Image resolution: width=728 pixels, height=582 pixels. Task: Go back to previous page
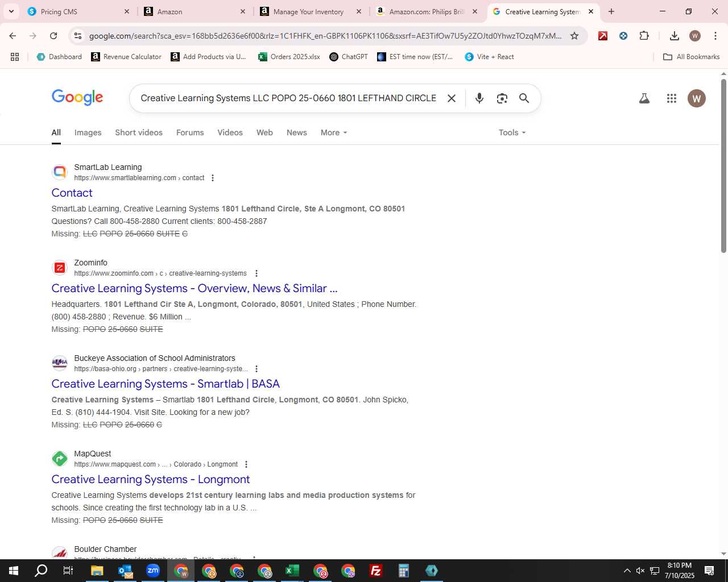tap(13, 36)
